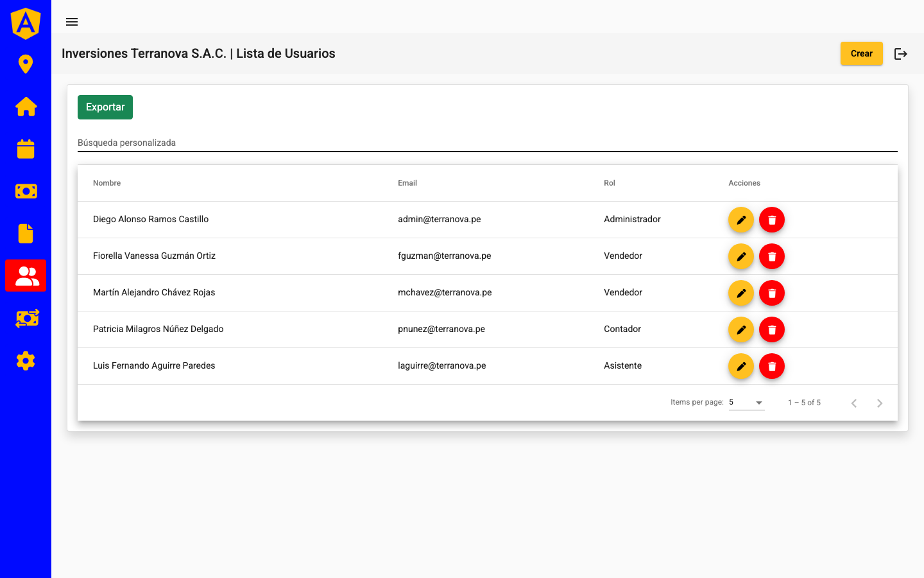Image resolution: width=924 pixels, height=578 pixels.
Task: Open the calendar icon in the sidebar
Action: tap(26, 149)
